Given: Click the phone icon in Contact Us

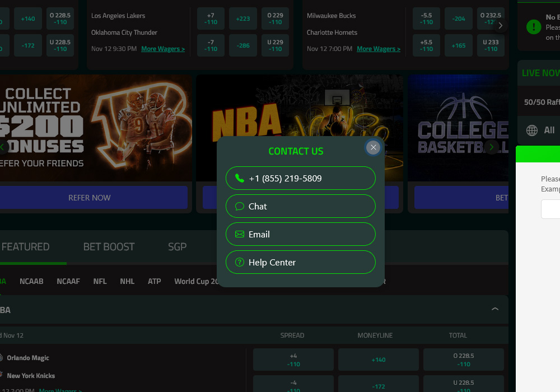Looking at the screenshot, I should click(x=240, y=178).
